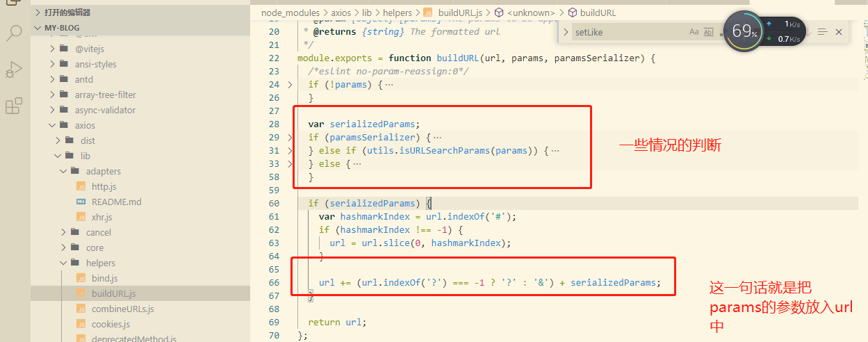Toggle Match Case in find widget
Image resolution: width=868 pixels, height=342 pixels.
[694, 32]
